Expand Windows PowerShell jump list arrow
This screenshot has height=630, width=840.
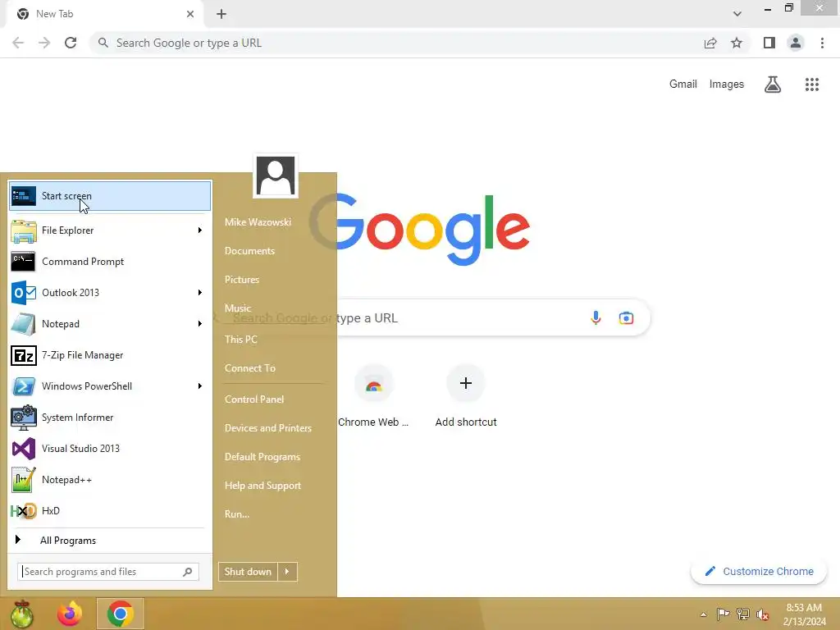200,386
